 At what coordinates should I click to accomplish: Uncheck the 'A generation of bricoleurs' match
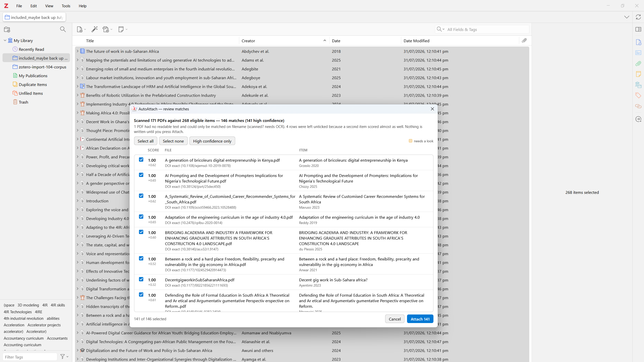141,160
